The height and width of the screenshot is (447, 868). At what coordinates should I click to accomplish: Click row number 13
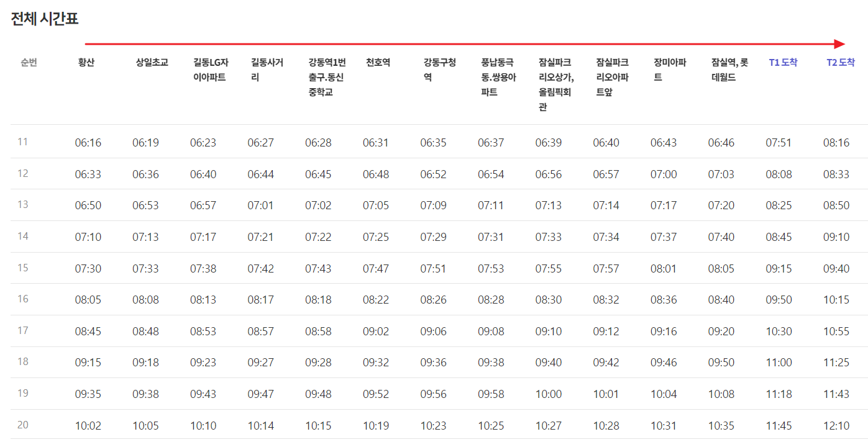23,205
